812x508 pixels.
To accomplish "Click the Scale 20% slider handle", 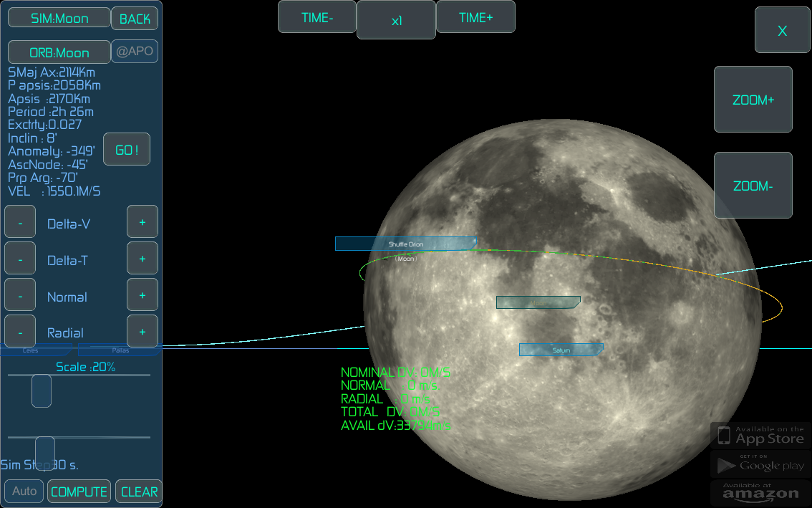I will [42, 390].
